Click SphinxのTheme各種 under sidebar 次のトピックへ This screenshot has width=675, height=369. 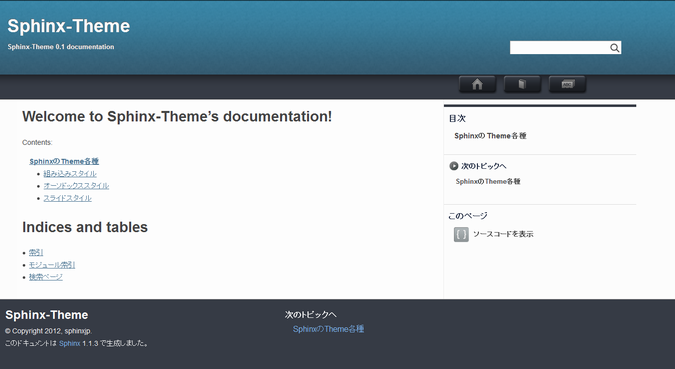(x=488, y=181)
